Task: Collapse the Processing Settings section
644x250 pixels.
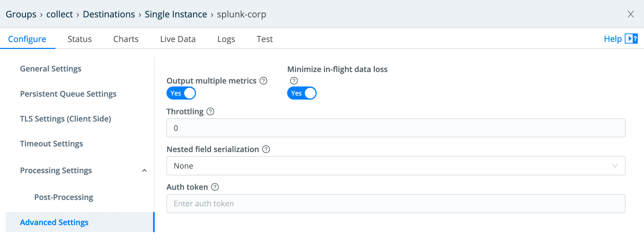Action: click(x=145, y=170)
